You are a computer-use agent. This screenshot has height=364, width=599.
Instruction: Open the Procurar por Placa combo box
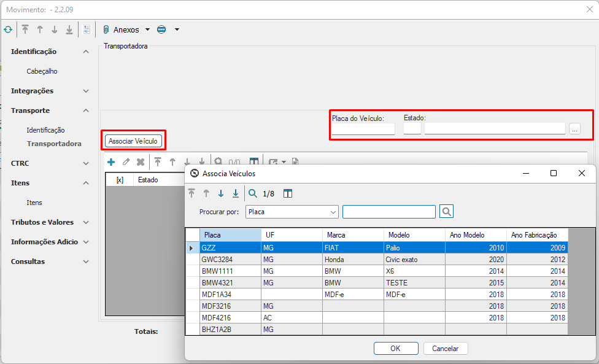pos(292,212)
